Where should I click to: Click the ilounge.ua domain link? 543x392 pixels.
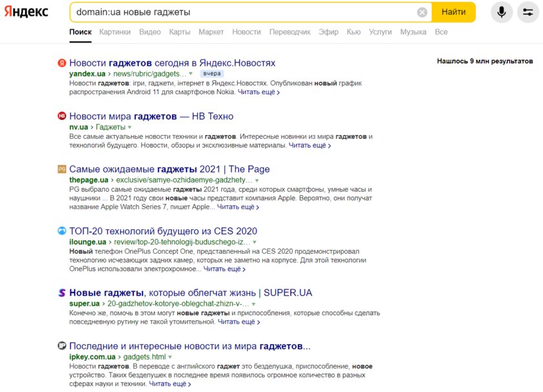coord(88,242)
